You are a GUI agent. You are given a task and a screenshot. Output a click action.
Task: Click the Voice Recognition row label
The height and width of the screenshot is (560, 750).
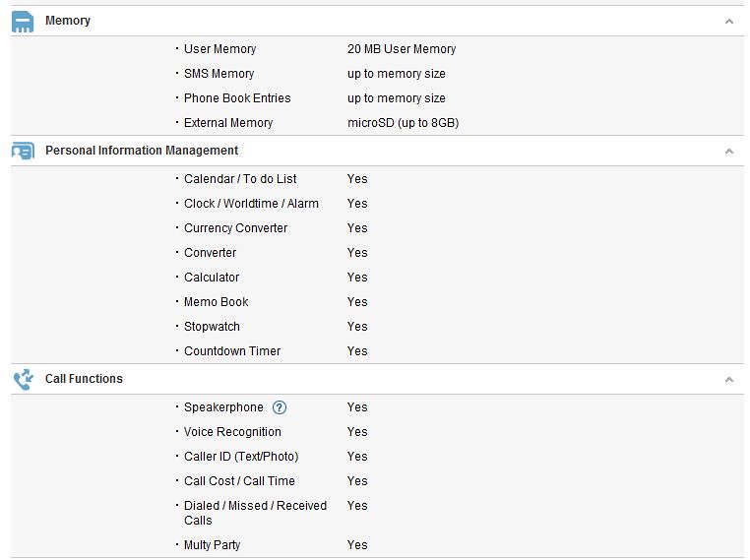[x=232, y=432]
